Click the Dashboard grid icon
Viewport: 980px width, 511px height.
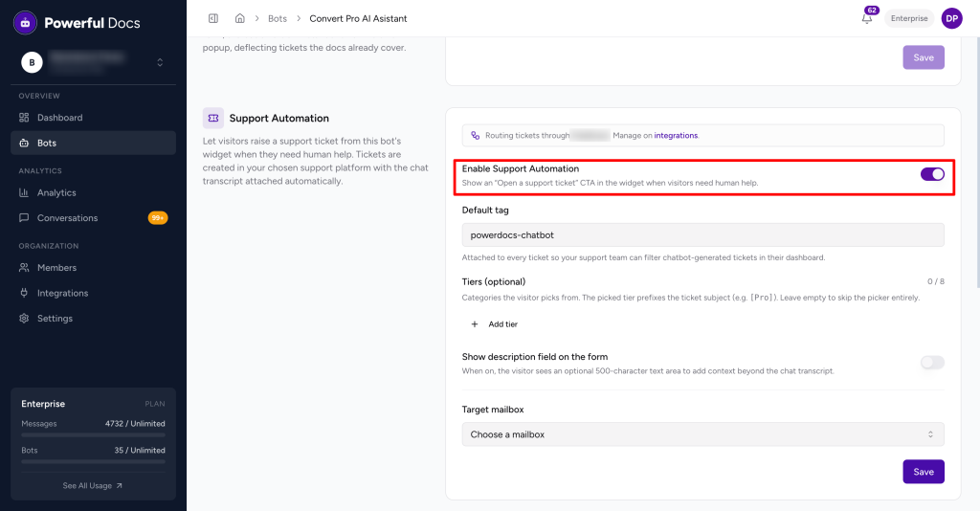(24, 118)
